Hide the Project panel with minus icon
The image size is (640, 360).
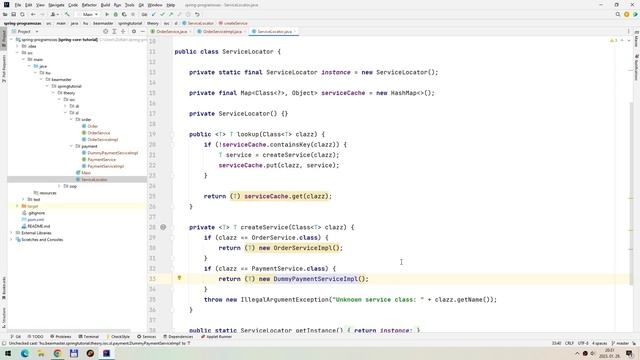(x=142, y=31)
